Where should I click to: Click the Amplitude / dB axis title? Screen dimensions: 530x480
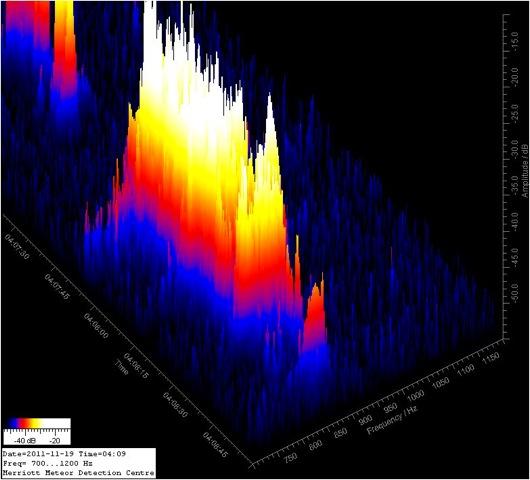click(525, 171)
